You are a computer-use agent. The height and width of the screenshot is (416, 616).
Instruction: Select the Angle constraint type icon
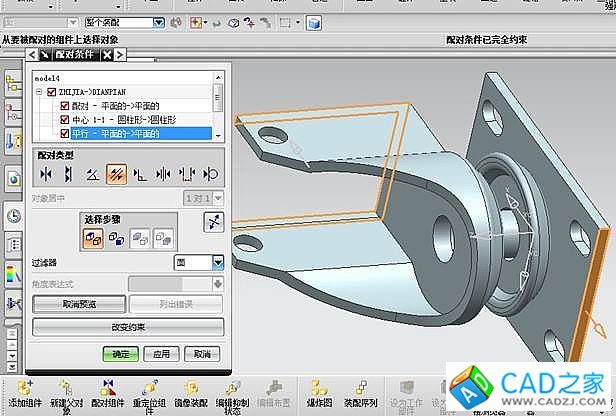pos(92,174)
